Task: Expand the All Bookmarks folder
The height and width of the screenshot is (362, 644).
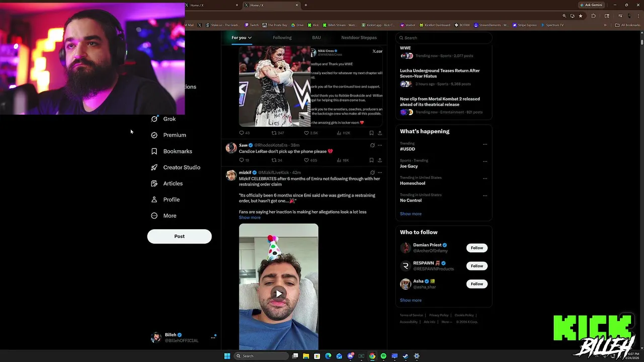Action: [627, 25]
